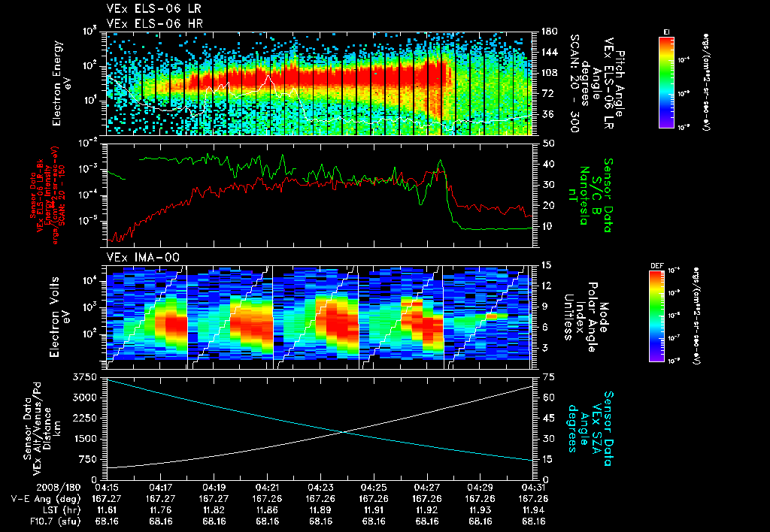
Task: Click the 12 polar angle index tick
Action: click(x=547, y=286)
